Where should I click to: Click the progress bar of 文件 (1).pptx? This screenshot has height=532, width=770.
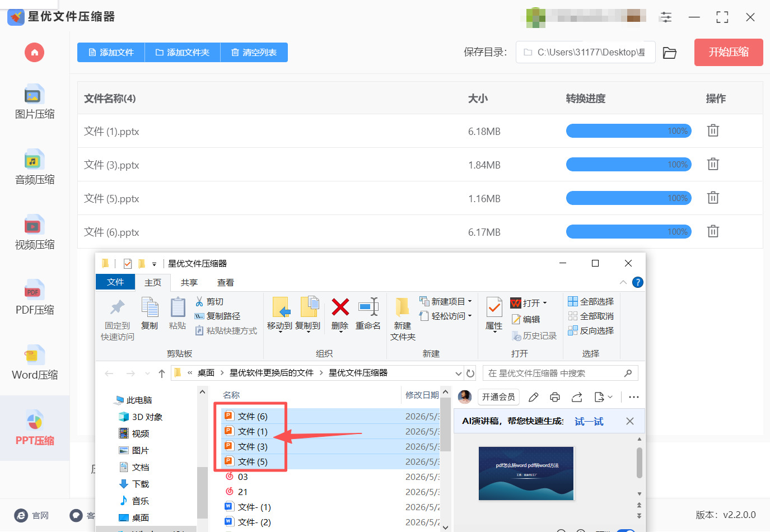pos(629,131)
